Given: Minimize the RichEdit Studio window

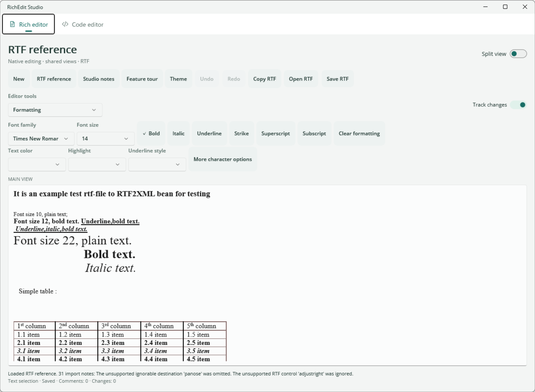Looking at the screenshot, I should tap(485, 7).
